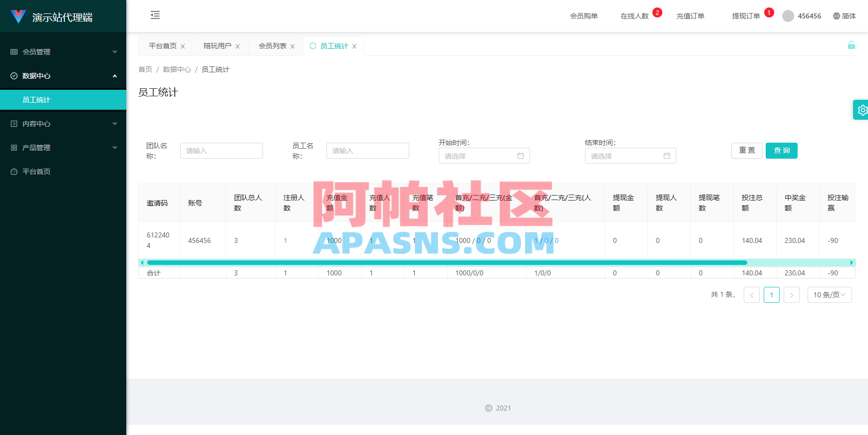Go to previous page arrow
868x435 pixels.
tap(752, 295)
